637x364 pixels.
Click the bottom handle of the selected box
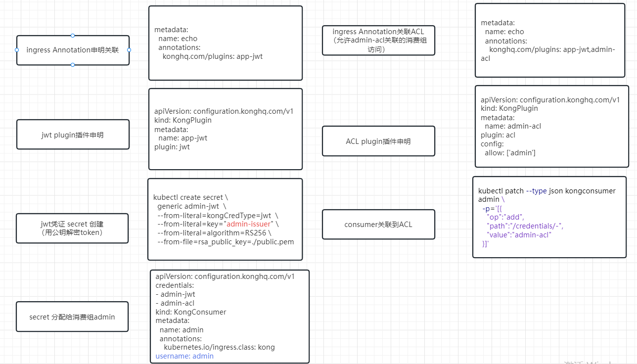coord(73,65)
